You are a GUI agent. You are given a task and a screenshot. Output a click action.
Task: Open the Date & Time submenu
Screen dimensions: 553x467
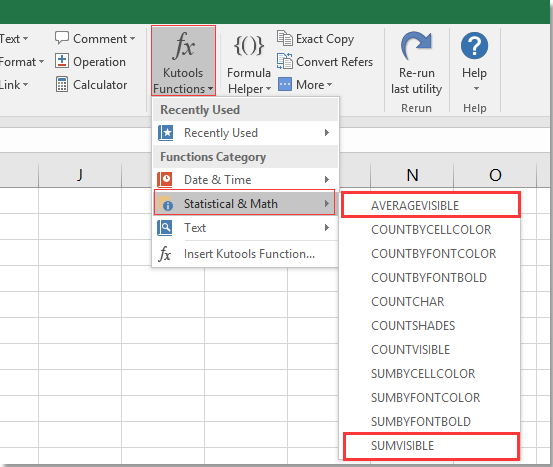pos(245,180)
